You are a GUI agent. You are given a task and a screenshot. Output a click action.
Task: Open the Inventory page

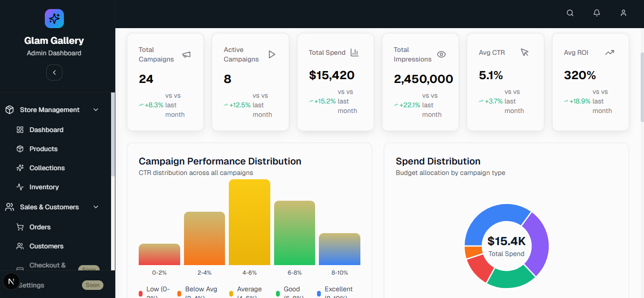(44, 187)
